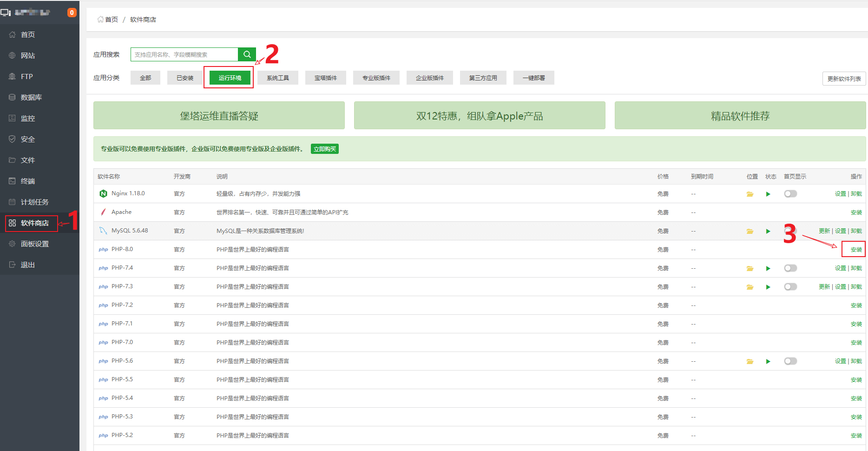The height and width of the screenshot is (451, 868).
Task: Select the 全部 category tab
Action: point(145,78)
